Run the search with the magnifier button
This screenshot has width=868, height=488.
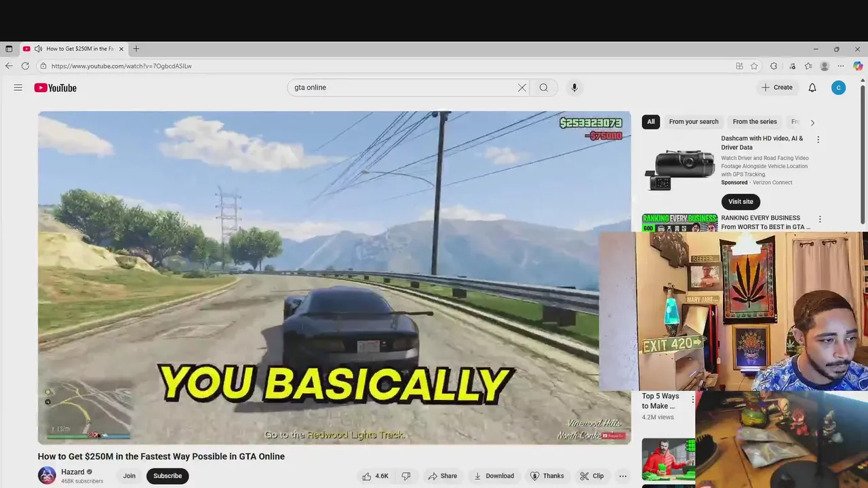(x=544, y=87)
